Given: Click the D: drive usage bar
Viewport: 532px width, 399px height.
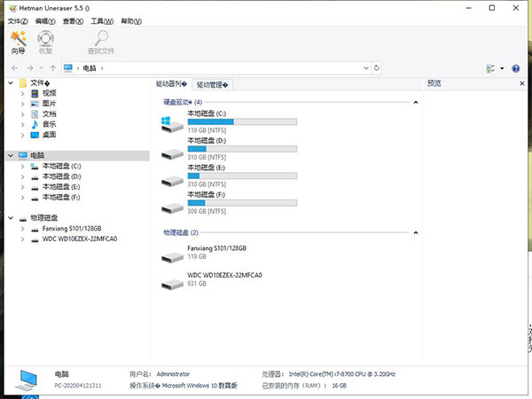Looking at the screenshot, I should [242, 149].
